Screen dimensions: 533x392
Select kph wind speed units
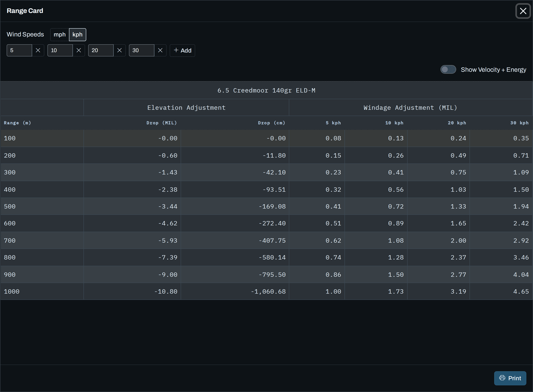coord(78,35)
